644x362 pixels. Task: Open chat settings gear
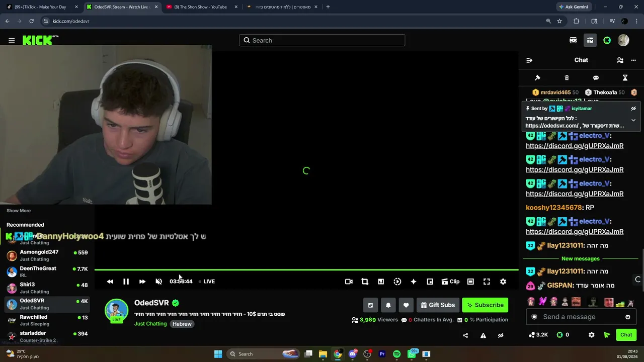(x=592, y=335)
